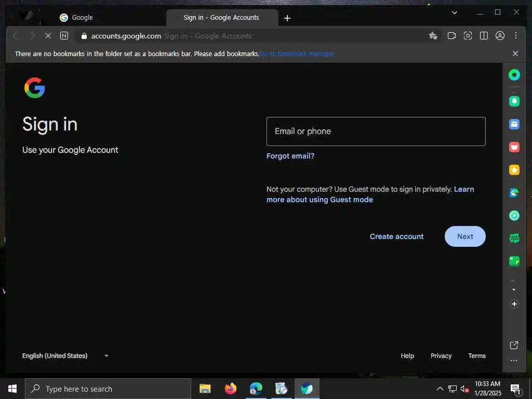Open the user profile icon

[x=500, y=36]
